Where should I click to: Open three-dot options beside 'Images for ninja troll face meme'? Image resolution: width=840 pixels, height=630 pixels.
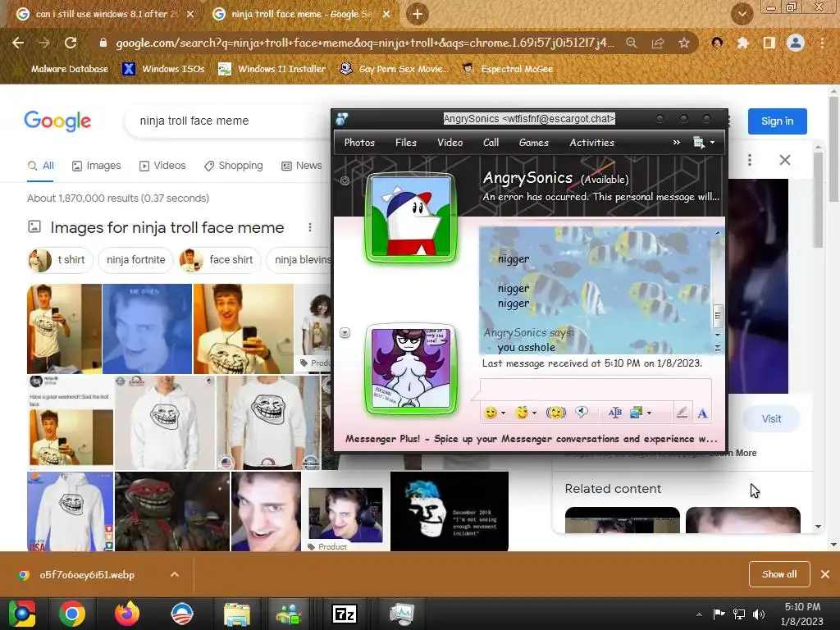coord(309,227)
